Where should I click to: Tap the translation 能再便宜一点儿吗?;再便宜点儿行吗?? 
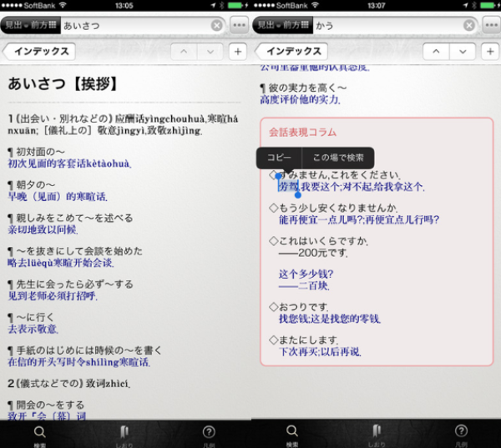(x=359, y=219)
